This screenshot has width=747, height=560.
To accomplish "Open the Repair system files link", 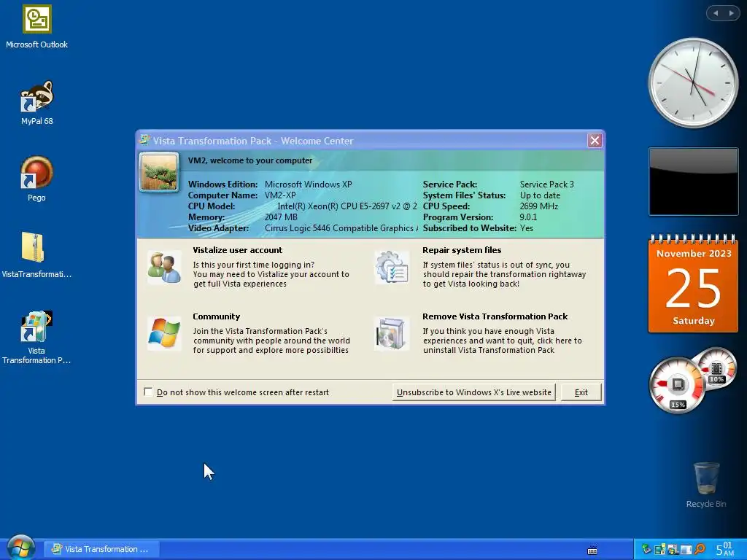I will click(462, 250).
